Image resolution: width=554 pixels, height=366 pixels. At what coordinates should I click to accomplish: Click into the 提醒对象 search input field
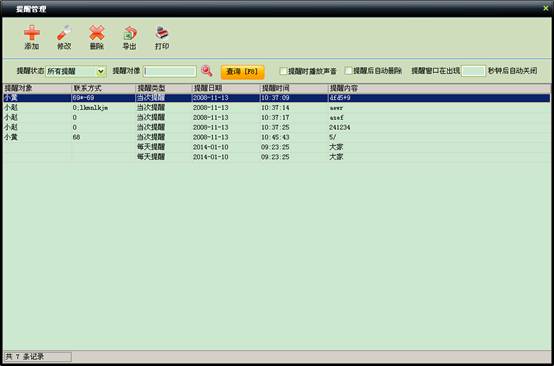(170, 71)
